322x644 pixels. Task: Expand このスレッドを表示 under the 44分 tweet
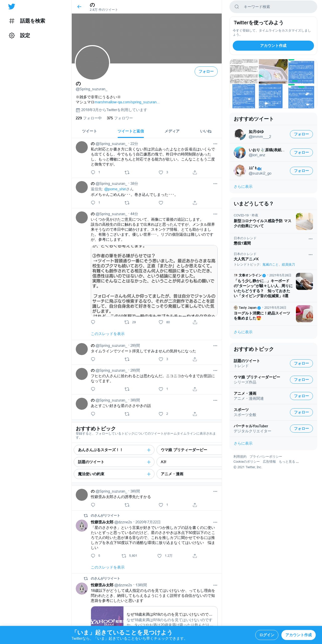[108, 334]
